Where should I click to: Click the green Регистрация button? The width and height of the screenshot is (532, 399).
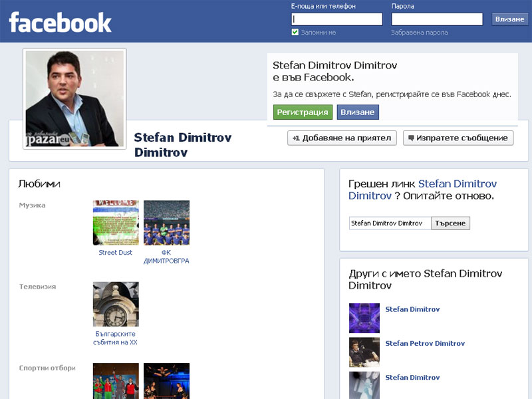303,112
